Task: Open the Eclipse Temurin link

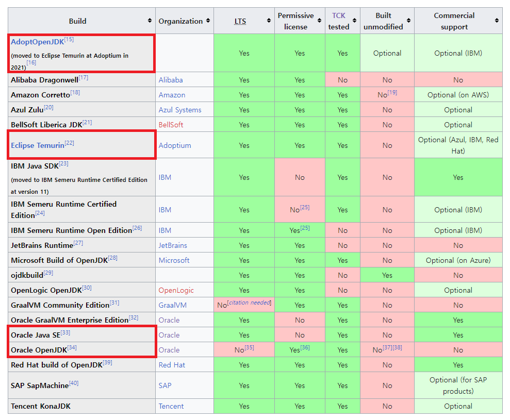Action: 38,145
